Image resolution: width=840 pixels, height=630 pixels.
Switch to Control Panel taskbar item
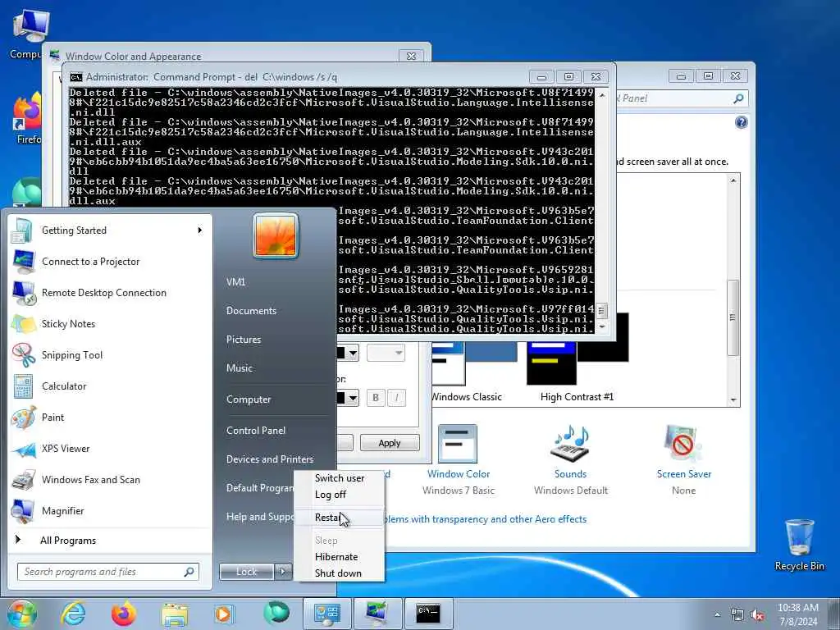(x=326, y=614)
